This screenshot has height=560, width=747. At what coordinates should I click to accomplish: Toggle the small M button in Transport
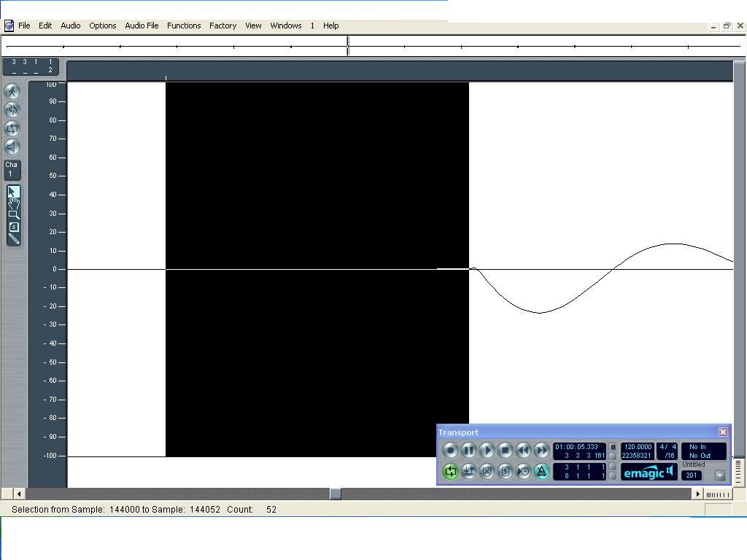613,447
